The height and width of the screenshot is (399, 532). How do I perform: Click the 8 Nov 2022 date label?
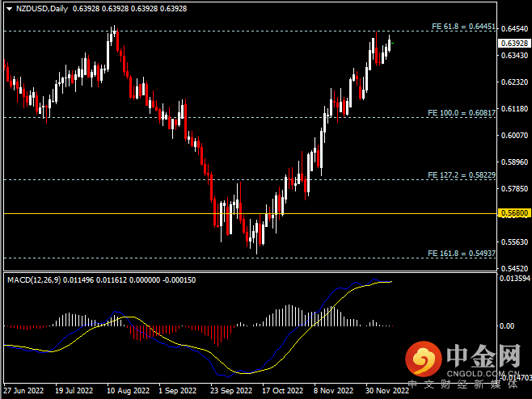click(331, 389)
